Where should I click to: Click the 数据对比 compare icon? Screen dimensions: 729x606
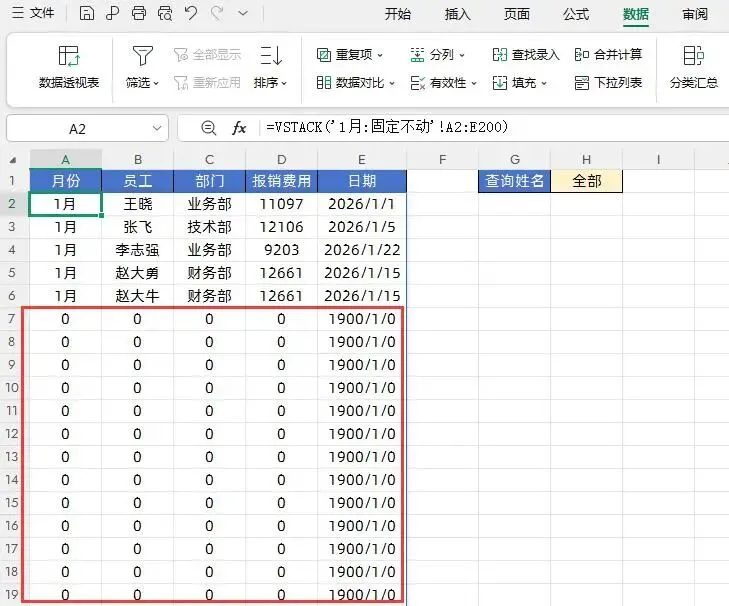[x=324, y=83]
